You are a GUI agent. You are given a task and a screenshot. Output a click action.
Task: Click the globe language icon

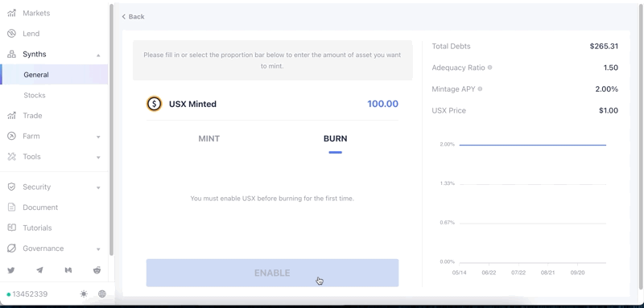(x=102, y=294)
